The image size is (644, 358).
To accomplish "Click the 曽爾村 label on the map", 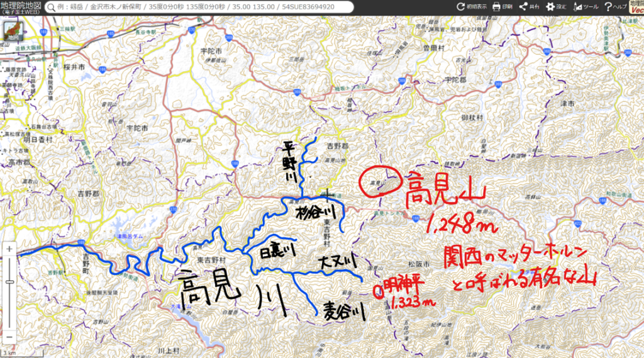I will [x=434, y=48].
